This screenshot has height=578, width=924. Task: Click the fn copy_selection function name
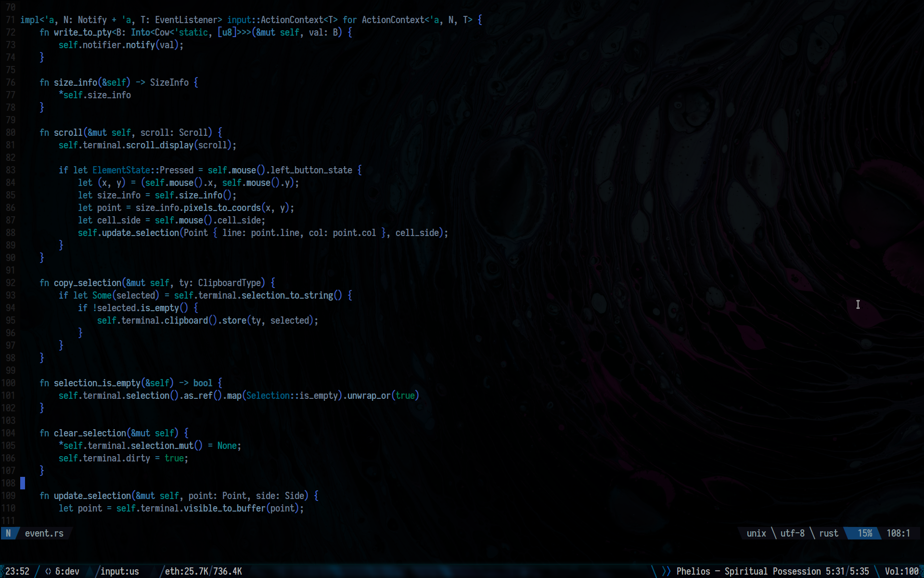[x=87, y=283]
